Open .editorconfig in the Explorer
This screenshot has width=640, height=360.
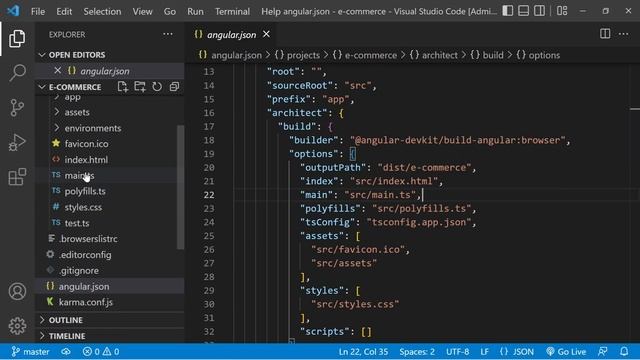click(x=110, y=255)
